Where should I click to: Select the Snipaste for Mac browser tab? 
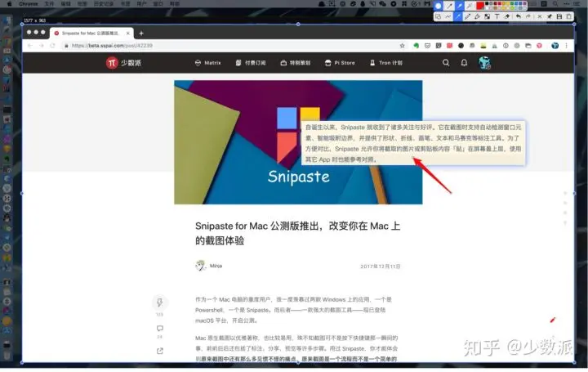(x=91, y=34)
